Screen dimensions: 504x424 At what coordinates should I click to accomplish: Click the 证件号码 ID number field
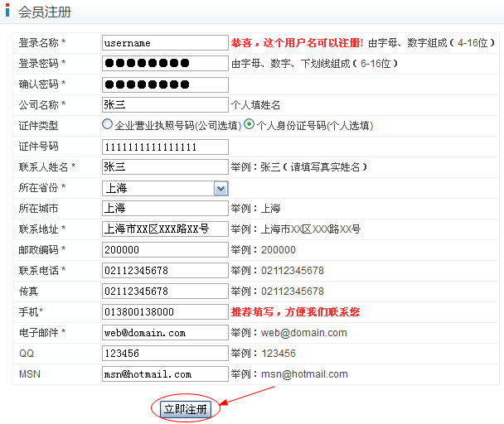pos(165,147)
